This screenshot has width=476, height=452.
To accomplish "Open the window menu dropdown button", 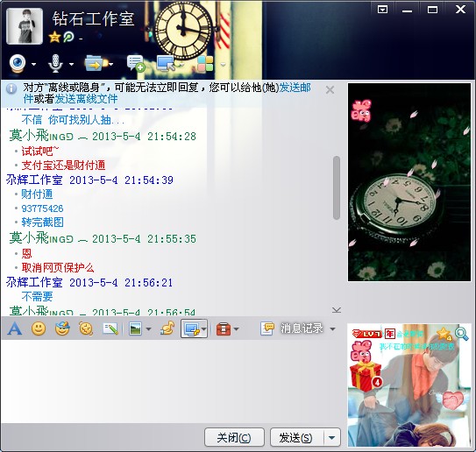I will pos(382,10).
